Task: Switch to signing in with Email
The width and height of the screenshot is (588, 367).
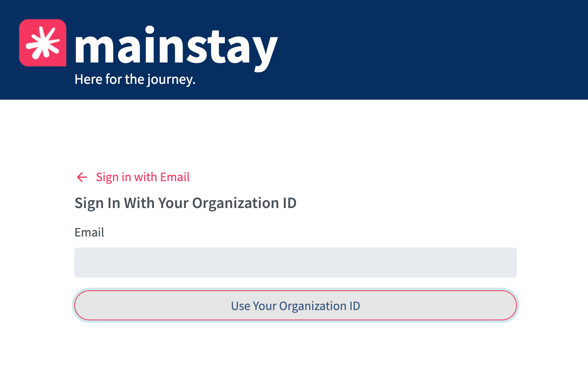Action: [143, 177]
